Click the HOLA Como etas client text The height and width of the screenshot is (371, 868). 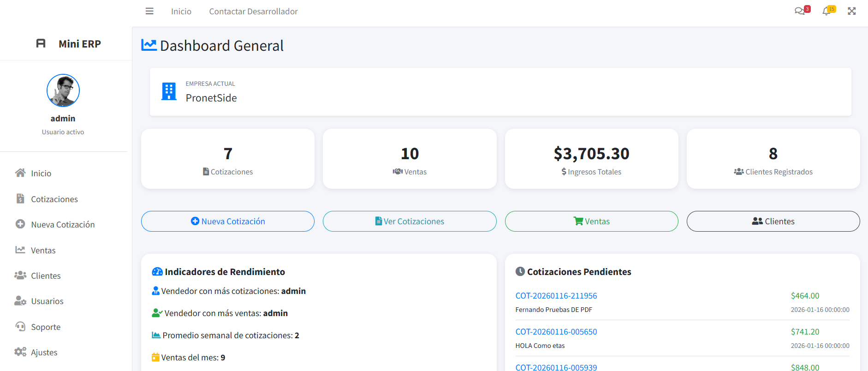click(540, 346)
